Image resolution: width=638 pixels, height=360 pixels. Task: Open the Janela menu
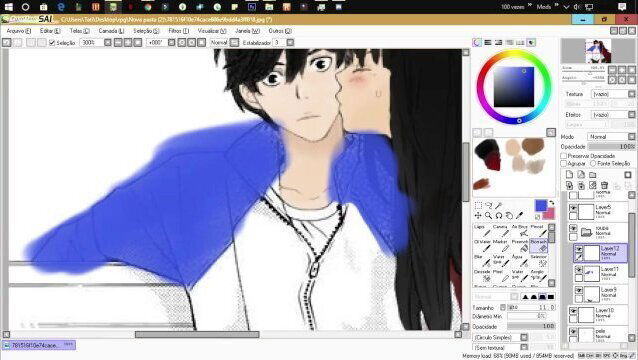pos(247,31)
